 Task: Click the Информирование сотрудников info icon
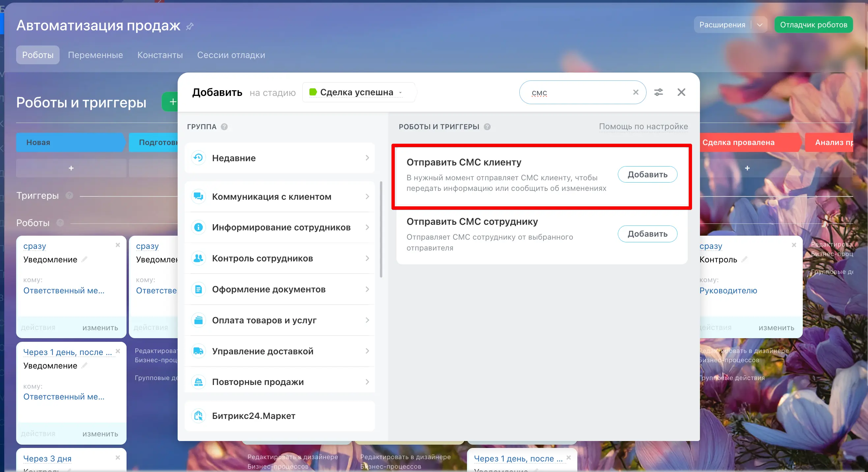[x=198, y=227]
